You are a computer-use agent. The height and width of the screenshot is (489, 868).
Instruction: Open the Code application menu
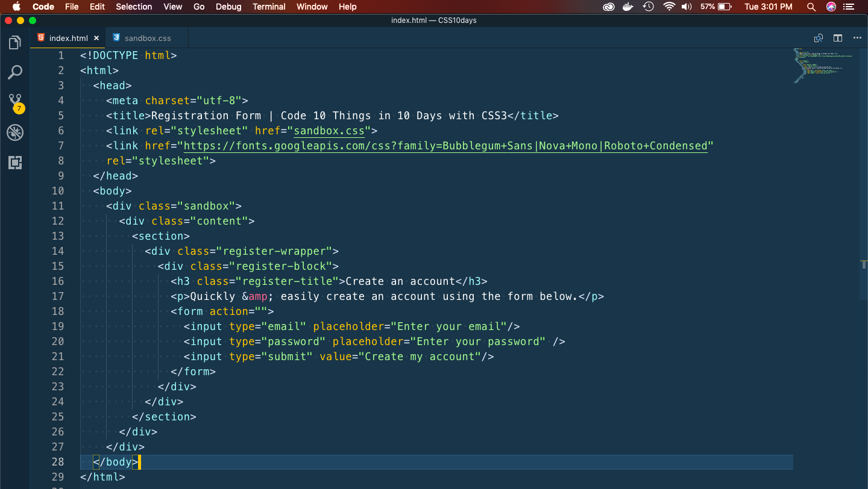coord(43,7)
